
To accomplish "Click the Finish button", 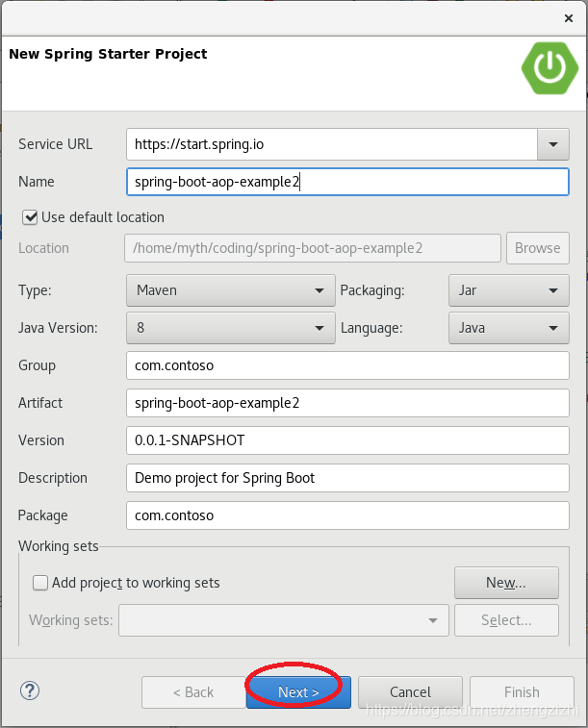I will 522,691.
